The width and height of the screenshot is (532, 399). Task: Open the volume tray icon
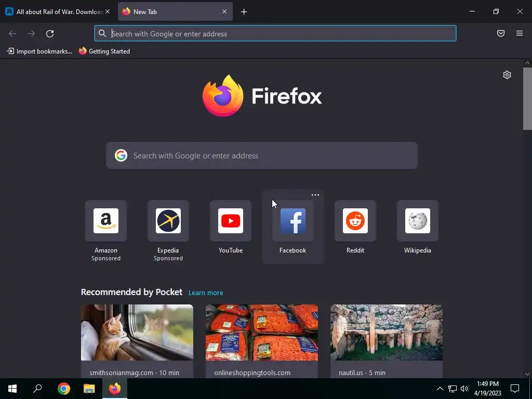(464, 389)
